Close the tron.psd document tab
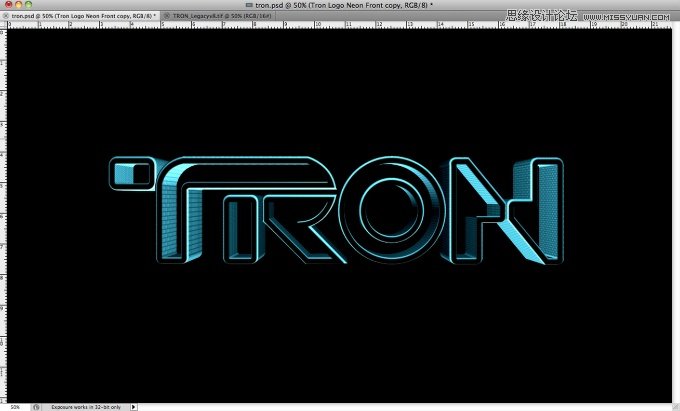Image resolution: width=680 pixels, height=411 pixels. [5, 16]
